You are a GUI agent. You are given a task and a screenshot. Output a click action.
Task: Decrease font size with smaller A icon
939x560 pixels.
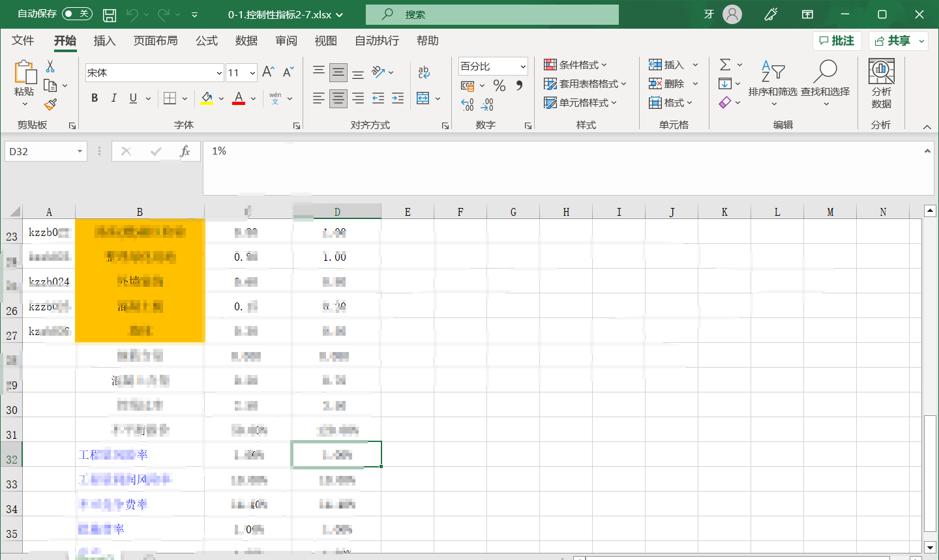tap(288, 72)
